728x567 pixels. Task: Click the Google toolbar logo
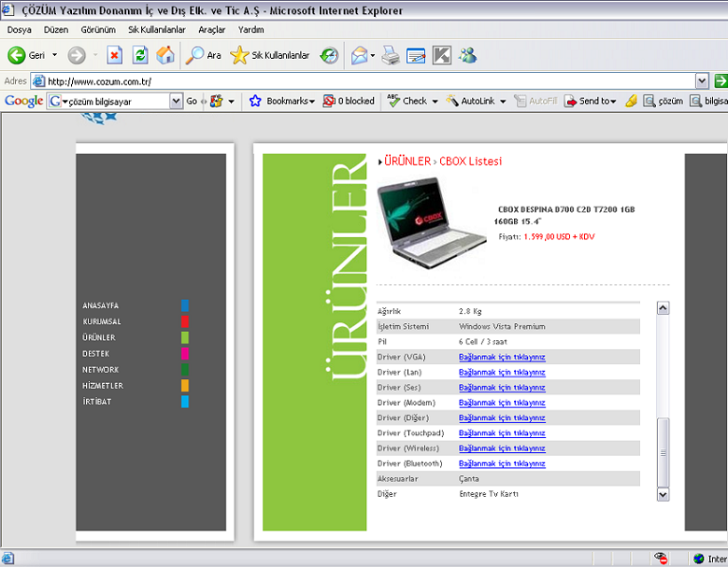[23, 101]
